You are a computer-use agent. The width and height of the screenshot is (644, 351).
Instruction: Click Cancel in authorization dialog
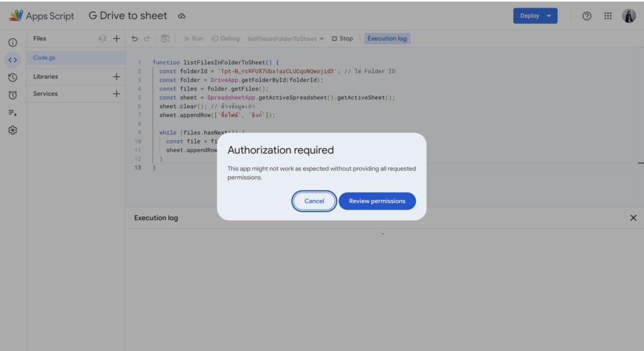tap(314, 201)
